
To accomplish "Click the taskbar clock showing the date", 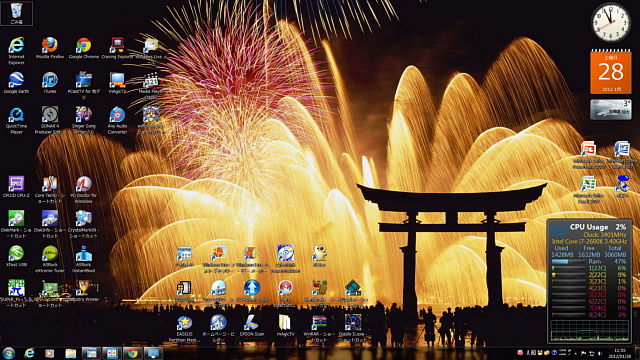I will (620, 353).
